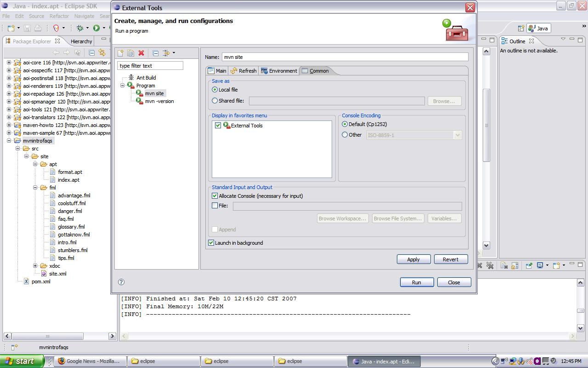Viewport: 588px width, 368px height.
Task: Click the Apply button
Action: 413,259
